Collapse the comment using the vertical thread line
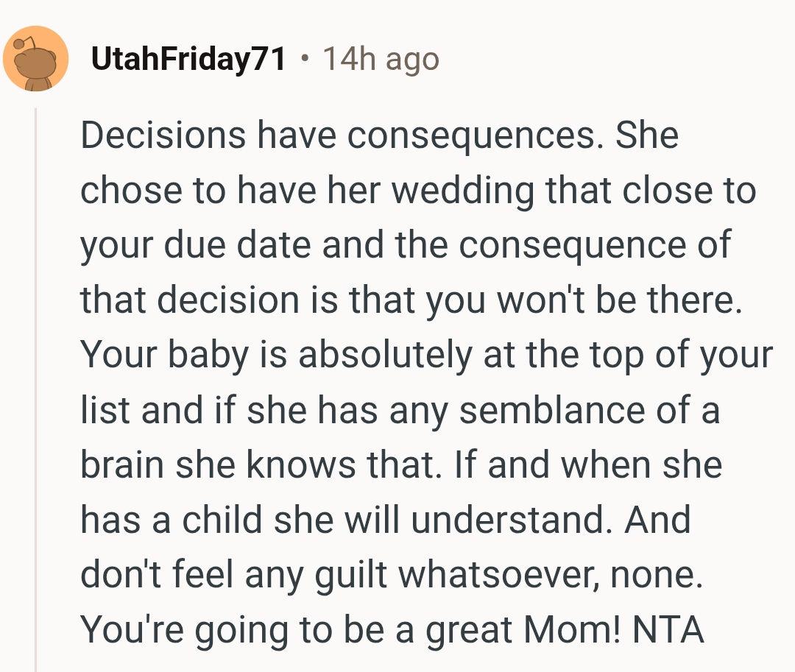Viewport: 795px width, 672px height. [35, 390]
